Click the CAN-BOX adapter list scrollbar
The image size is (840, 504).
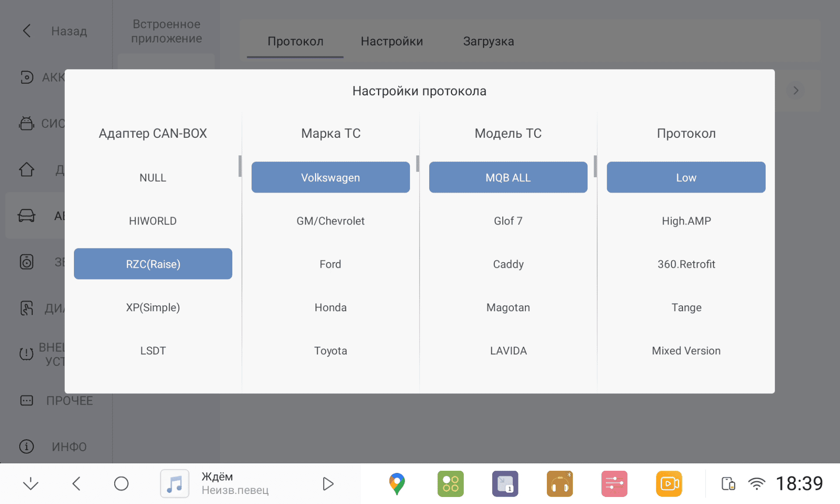pyautogui.click(x=240, y=166)
